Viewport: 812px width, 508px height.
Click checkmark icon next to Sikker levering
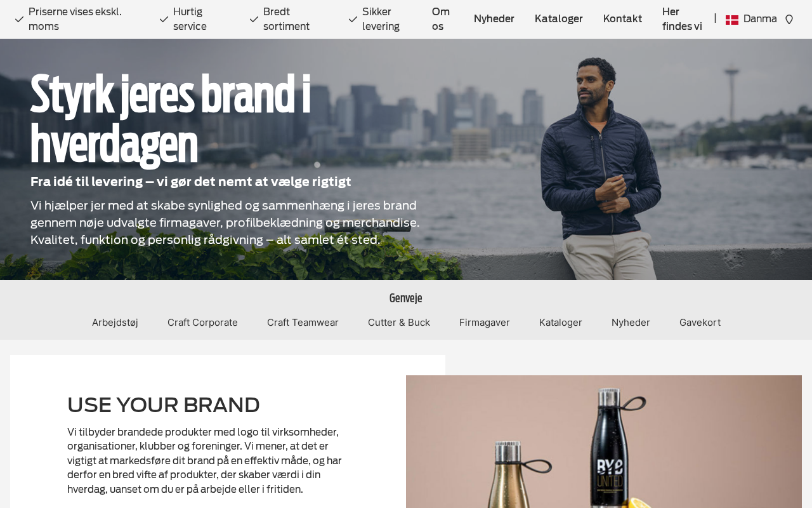click(x=353, y=20)
